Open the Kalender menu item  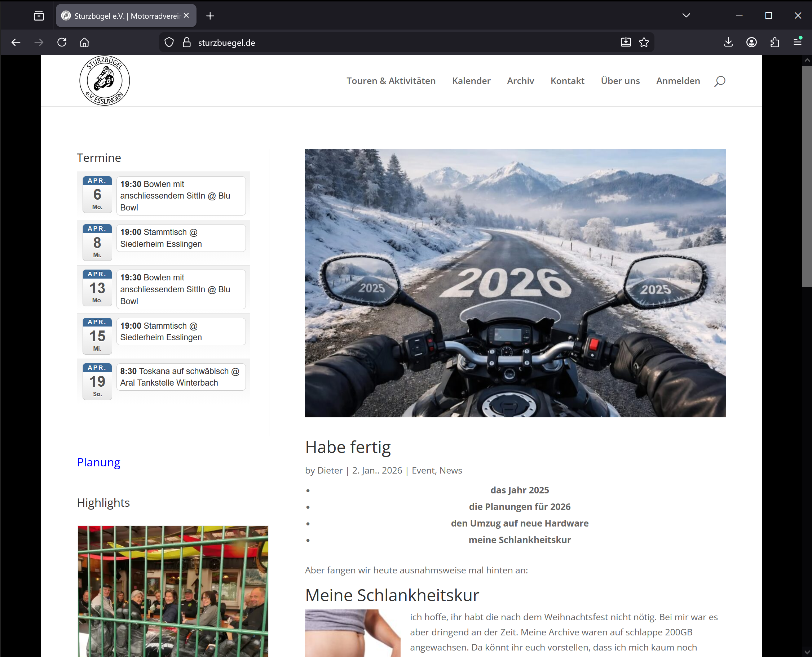(471, 81)
